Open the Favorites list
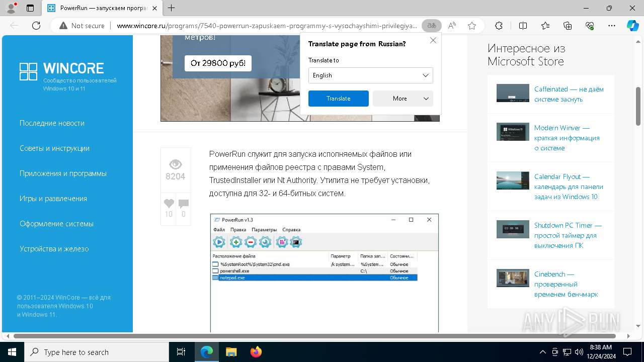Image resolution: width=644 pixels, height=362 pixels. pyautogui.click(x=545, y=26)
